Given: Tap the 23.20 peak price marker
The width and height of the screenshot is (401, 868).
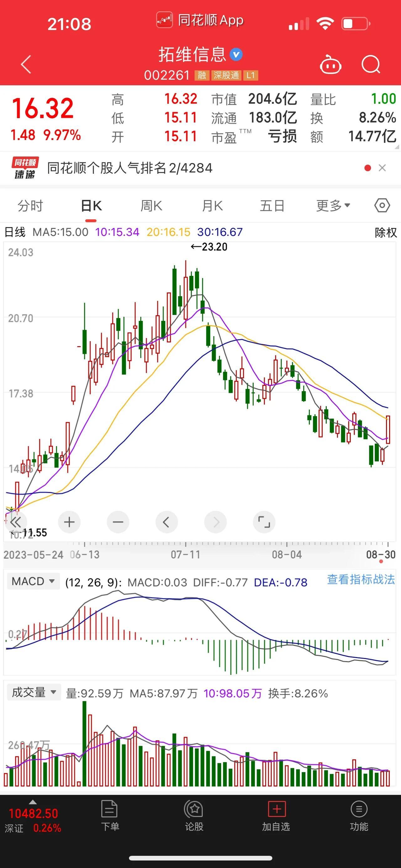Looking at the screenshot, I should tap(209, 247).
